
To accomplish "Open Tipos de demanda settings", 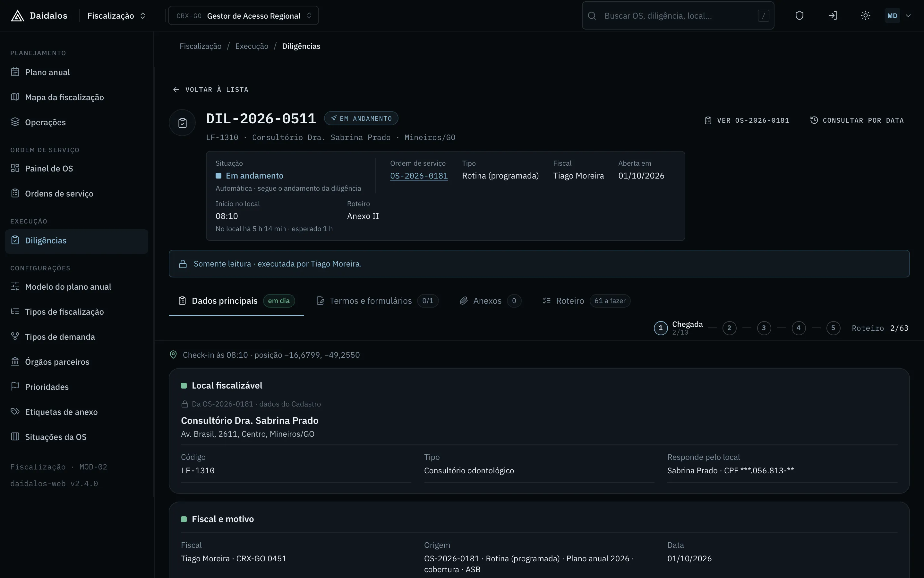I will (76, 337).
